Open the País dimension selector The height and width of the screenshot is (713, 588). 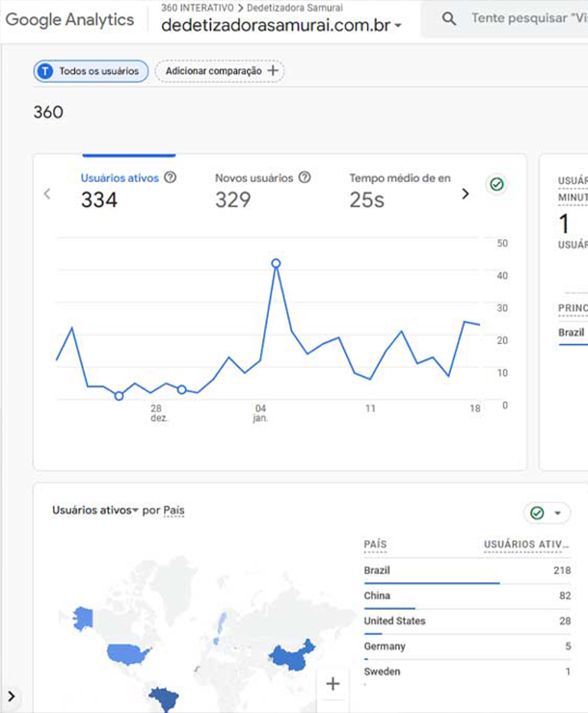pyautogui.click(x=174, y=511)
